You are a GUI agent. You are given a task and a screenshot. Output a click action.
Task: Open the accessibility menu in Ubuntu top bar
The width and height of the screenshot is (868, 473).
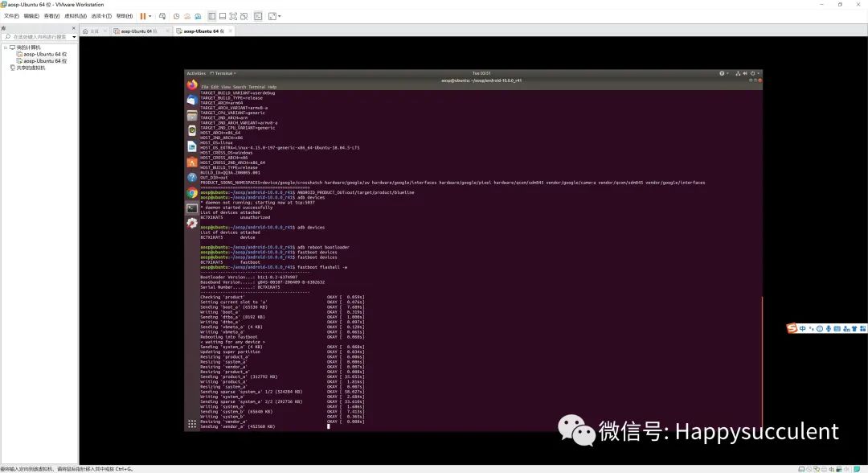tap(723, 73)
